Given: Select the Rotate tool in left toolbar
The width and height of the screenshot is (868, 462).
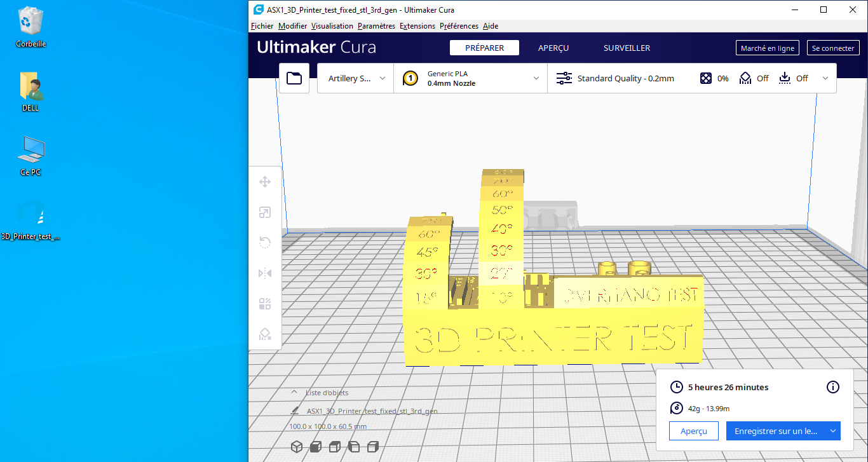Looking at the screenshot, I should point(265,243).
